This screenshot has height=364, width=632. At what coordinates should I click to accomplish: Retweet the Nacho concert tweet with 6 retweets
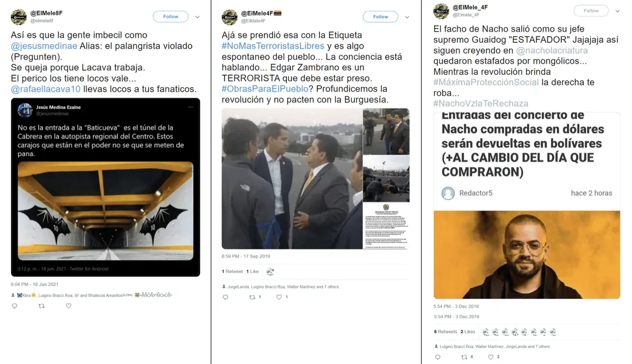[x=464, y=357]
